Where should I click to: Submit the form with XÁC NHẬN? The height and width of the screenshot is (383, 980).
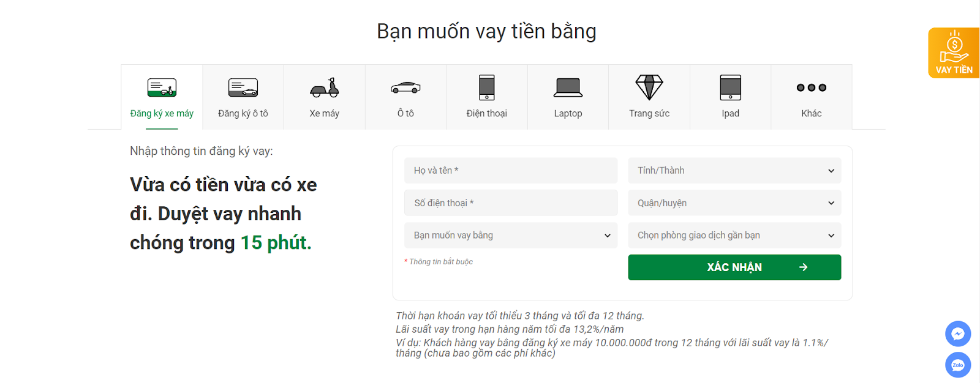(734, 267)
